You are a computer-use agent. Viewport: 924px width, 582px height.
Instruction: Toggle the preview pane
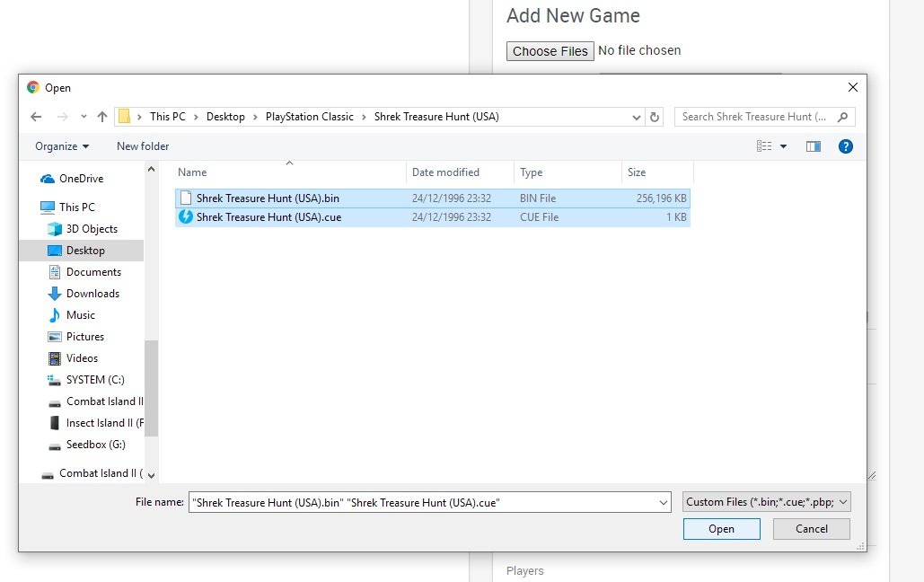[x=814, y=146]
